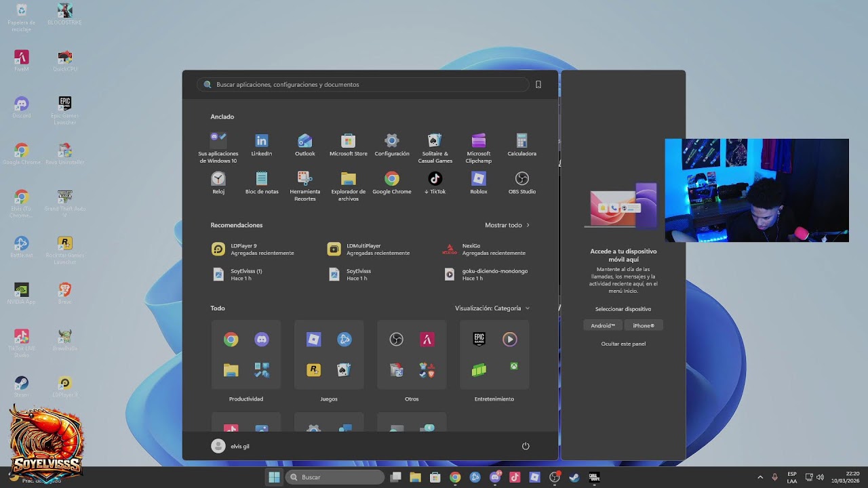The width and height of the screenshot is (868, 488).
Task: Open the microphone indicator in system tray
Action: (774, 477)
